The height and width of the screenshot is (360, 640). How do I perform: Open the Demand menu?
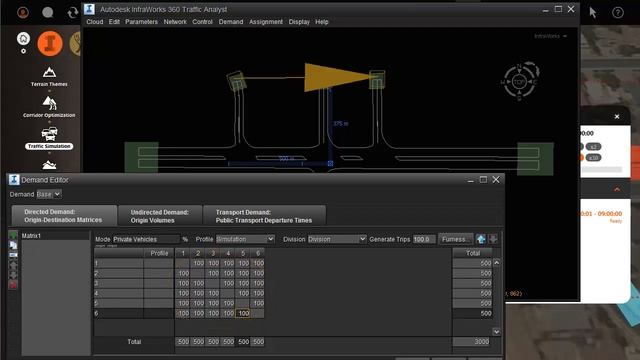pyautogui.click(x=231, y=22)
